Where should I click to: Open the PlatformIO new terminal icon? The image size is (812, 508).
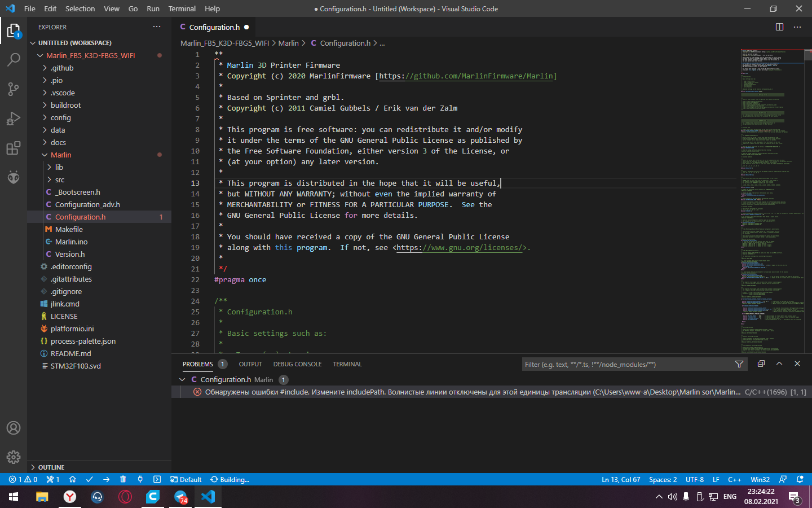click(x=157, y=479)
